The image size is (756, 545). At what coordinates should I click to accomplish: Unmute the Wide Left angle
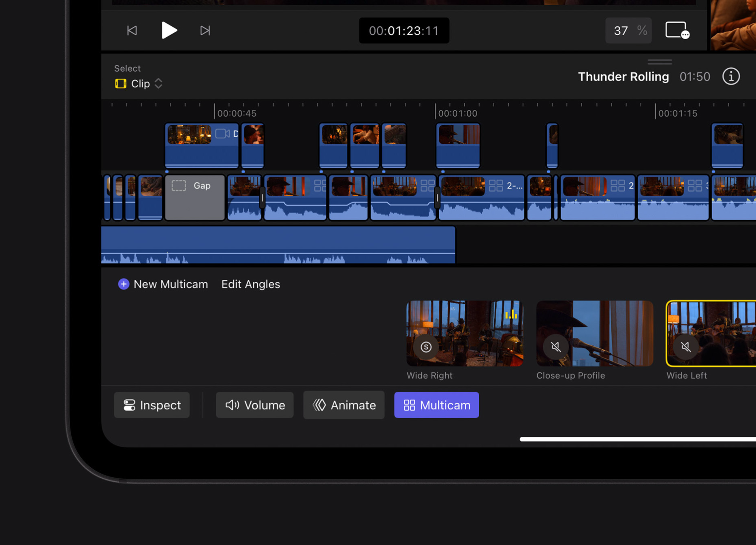tap(686, 347)
